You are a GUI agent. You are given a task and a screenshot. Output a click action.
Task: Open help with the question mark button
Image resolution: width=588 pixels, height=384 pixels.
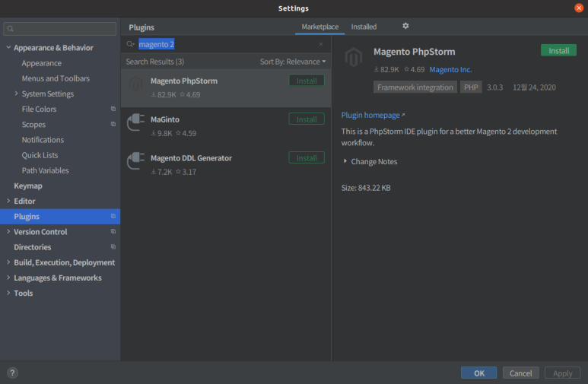[x=12, y=373]
